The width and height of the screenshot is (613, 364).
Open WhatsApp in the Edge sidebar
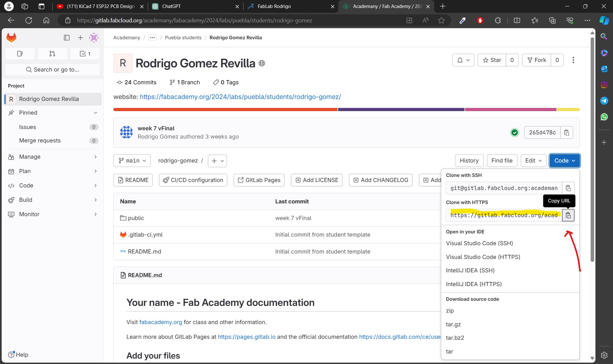point(604,117)
